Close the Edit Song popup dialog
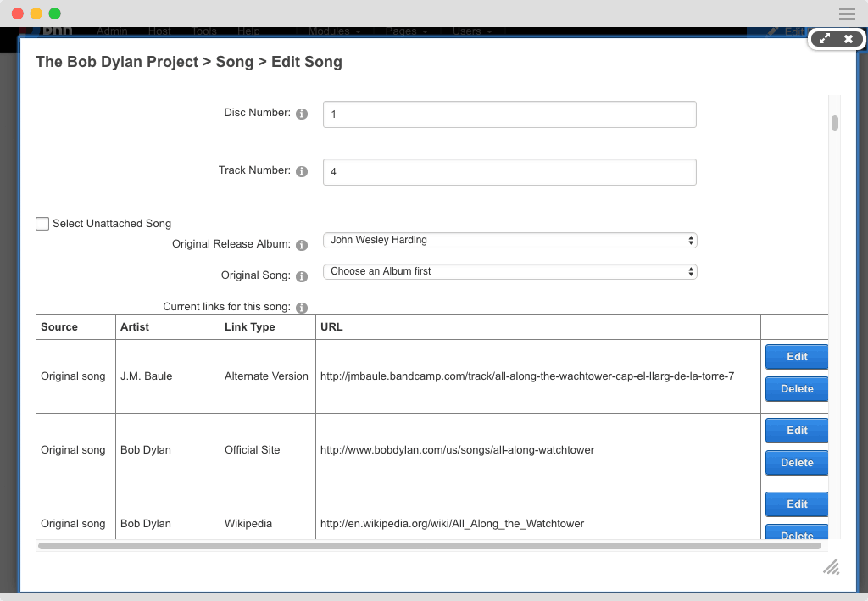This screenshot has height=601, width=868. [x=849, y=39]
